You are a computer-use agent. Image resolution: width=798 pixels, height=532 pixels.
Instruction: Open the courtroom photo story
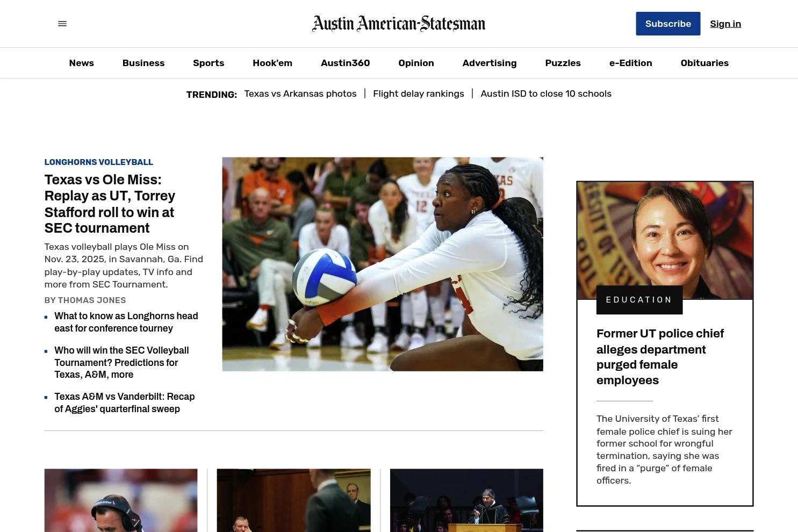[x=293, y=500]
